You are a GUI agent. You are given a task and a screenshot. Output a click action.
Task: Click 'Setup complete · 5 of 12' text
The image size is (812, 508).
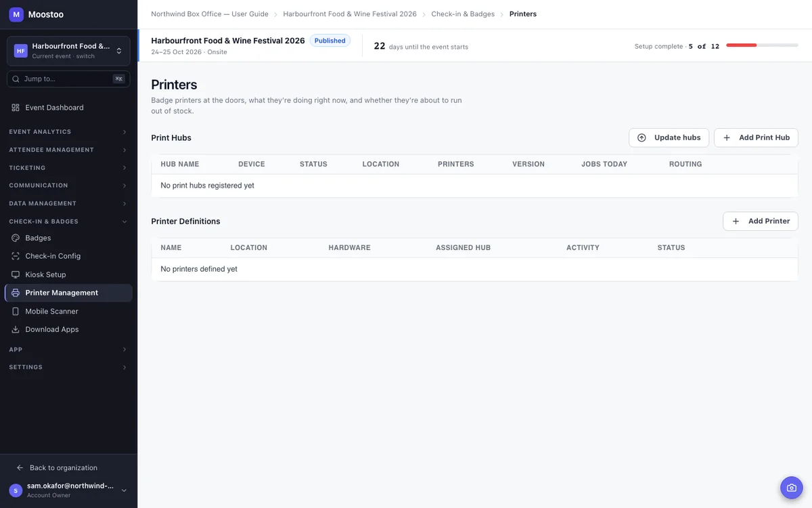point(677,46)
